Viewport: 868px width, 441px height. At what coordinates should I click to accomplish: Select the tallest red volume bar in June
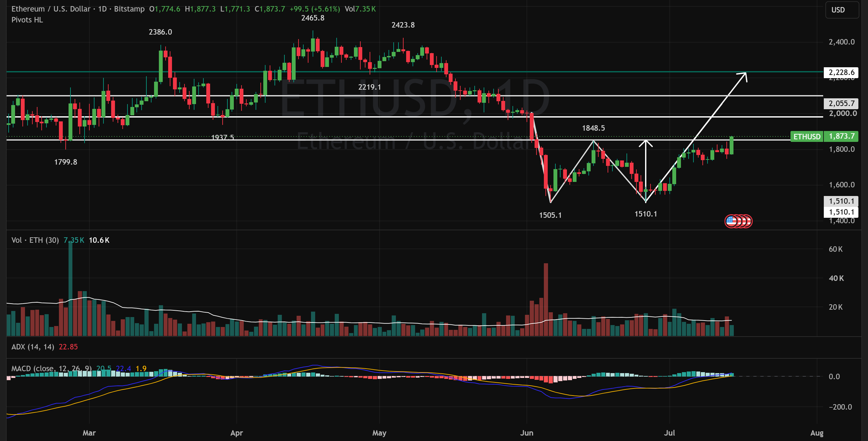point(546,299)
